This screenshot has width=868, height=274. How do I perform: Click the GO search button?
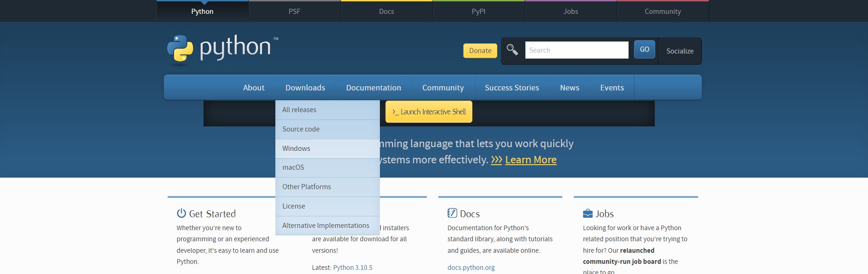(x=644, y=49)
